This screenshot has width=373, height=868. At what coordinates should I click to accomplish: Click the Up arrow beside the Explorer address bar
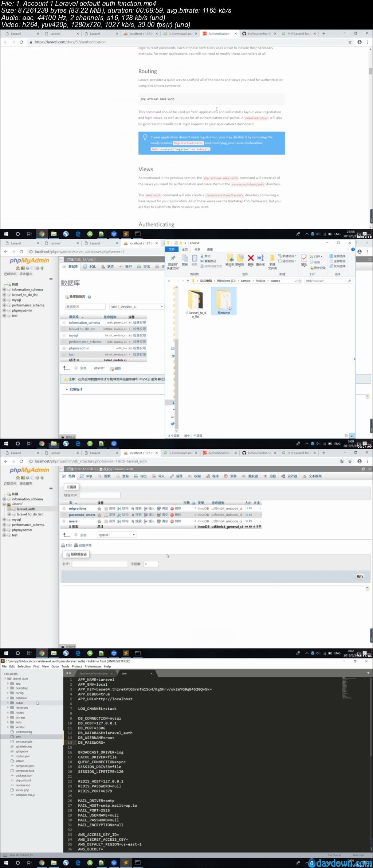tap(188, 281)
